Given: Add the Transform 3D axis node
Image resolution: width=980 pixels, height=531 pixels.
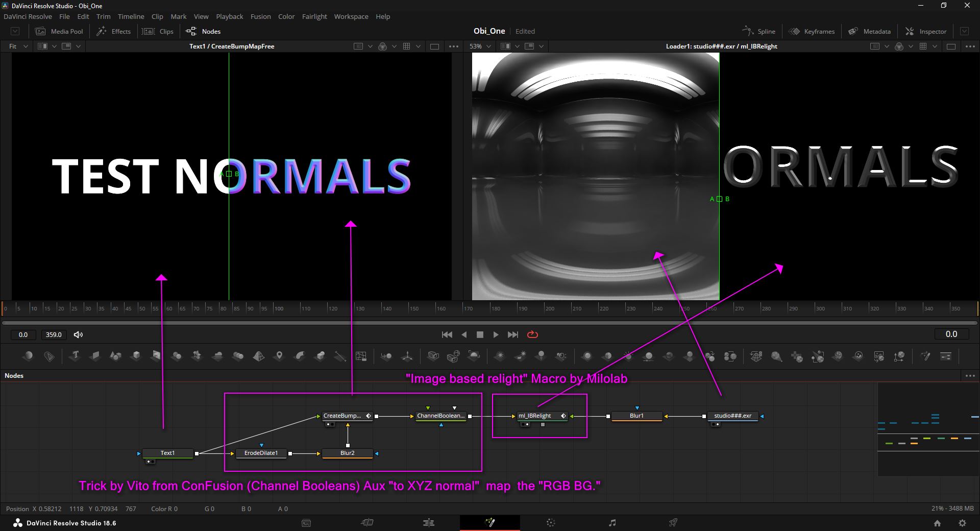Looking at the screenshot, I should pyautogui.click(x=407, y=356).
